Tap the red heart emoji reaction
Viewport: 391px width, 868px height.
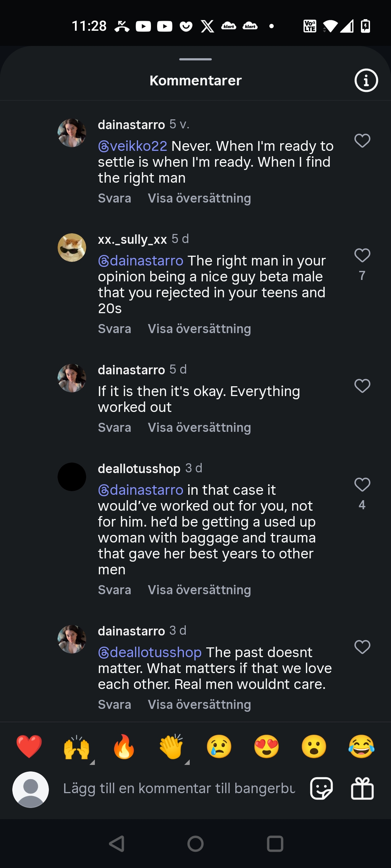click(x=29, y=747)
